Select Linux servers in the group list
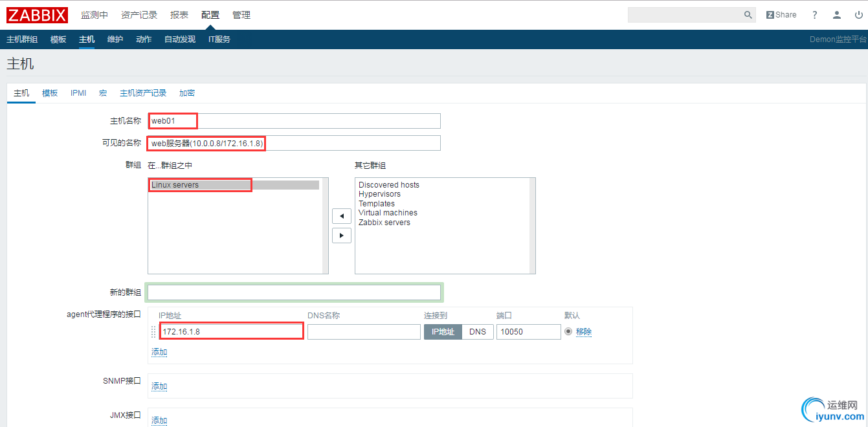This screenshot has height=427, width=868. pyautogui.click(x=234, y=185)
